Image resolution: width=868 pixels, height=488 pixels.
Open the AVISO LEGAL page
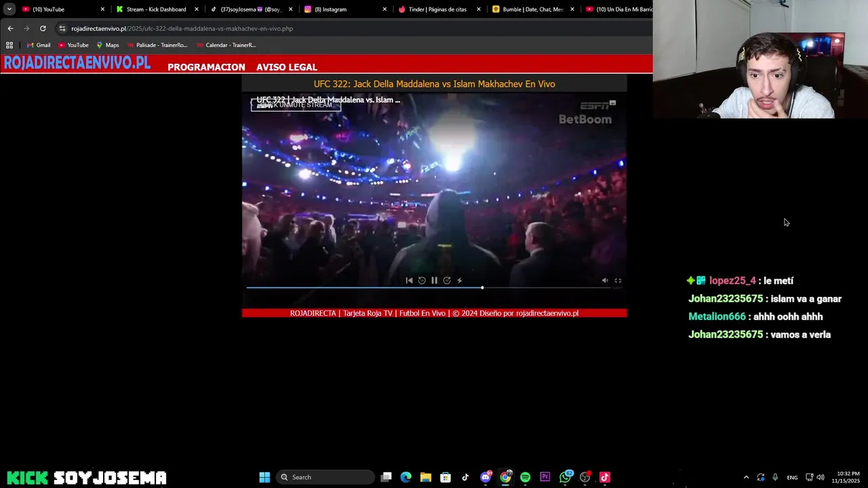click(287, 67)
